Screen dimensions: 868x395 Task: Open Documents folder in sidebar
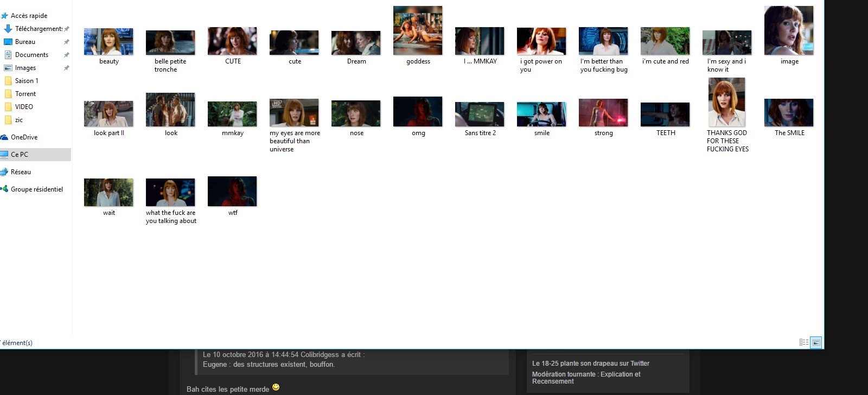[x=31, y=55]
